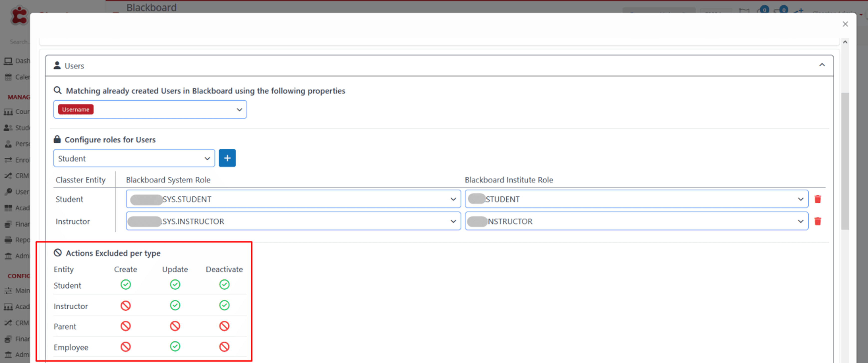This screenshot has height=363, width=868.
Task: Open the Username matching properties dropdown
Action: [x=150, y=110]
